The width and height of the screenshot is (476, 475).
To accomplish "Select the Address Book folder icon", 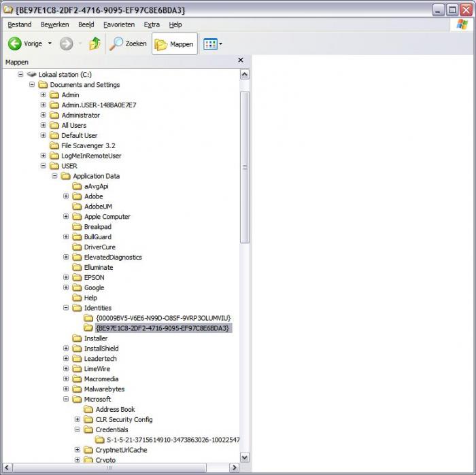I will pos(88,409).
